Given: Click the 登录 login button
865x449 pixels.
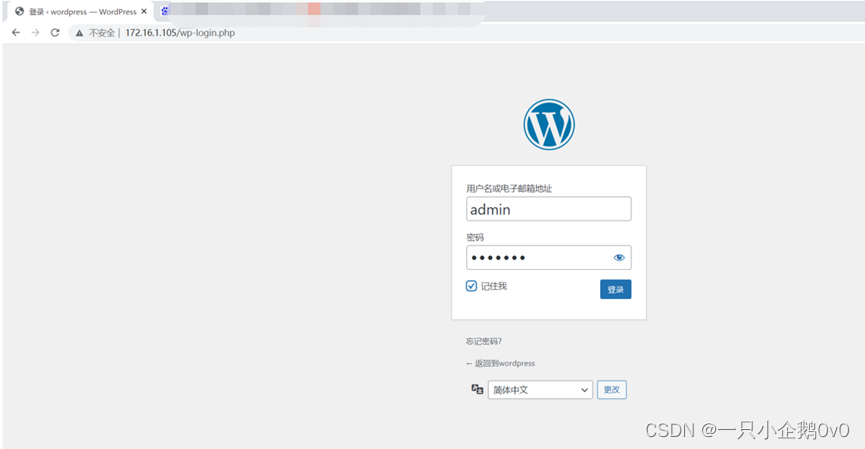Looking at the screenshot, I should 616,289.
